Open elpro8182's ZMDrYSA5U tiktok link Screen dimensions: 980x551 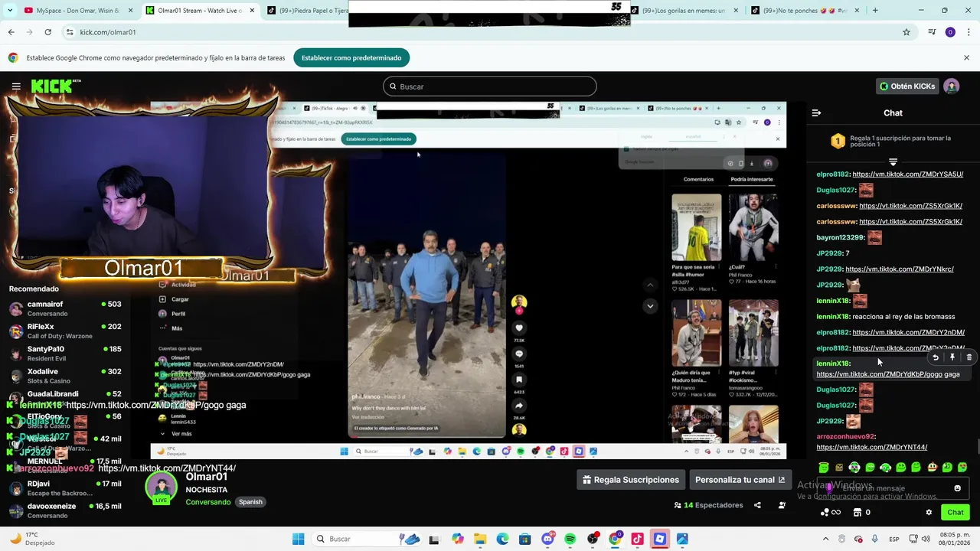[x=907, y=174]
